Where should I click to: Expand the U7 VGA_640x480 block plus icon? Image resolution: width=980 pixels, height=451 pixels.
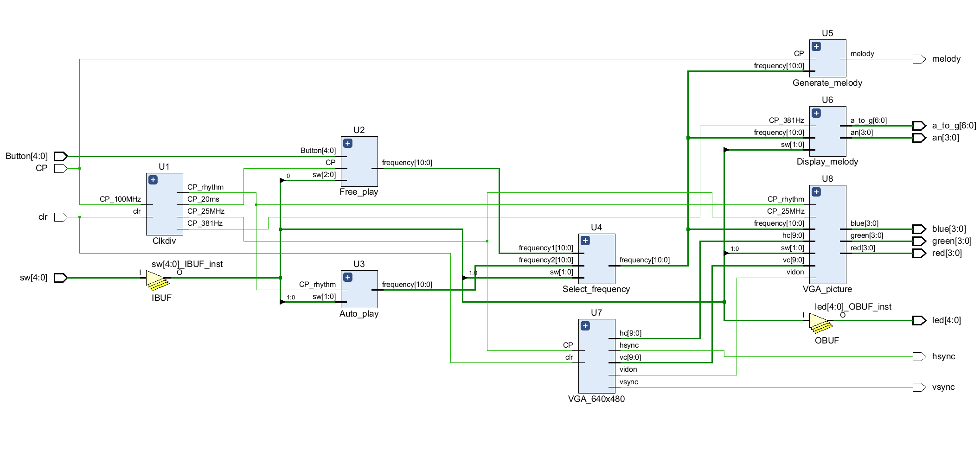click(585, 326)
